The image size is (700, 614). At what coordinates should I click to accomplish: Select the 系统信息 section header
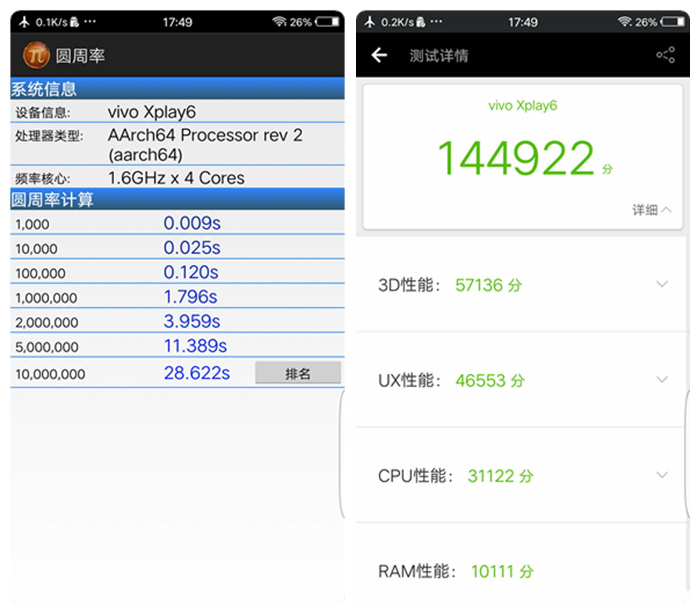coord(44,89)
